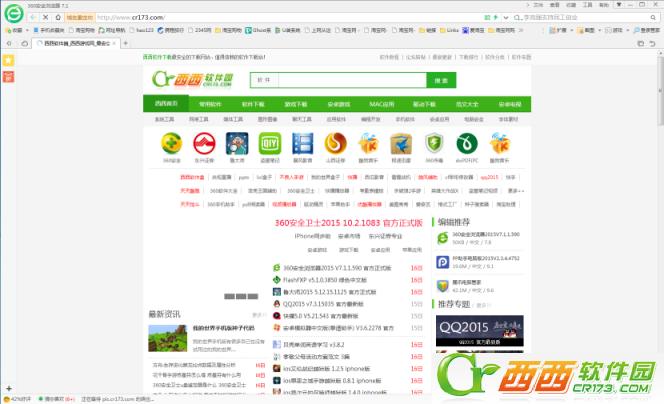Open the red circular securities app icon
The height and width of the screenshot is (404, 664).
point(204,143)
